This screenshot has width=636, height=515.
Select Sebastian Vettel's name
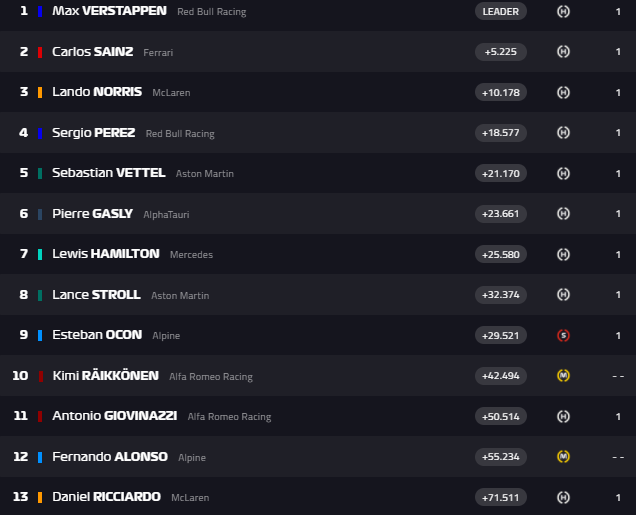[x=108, y=173]
